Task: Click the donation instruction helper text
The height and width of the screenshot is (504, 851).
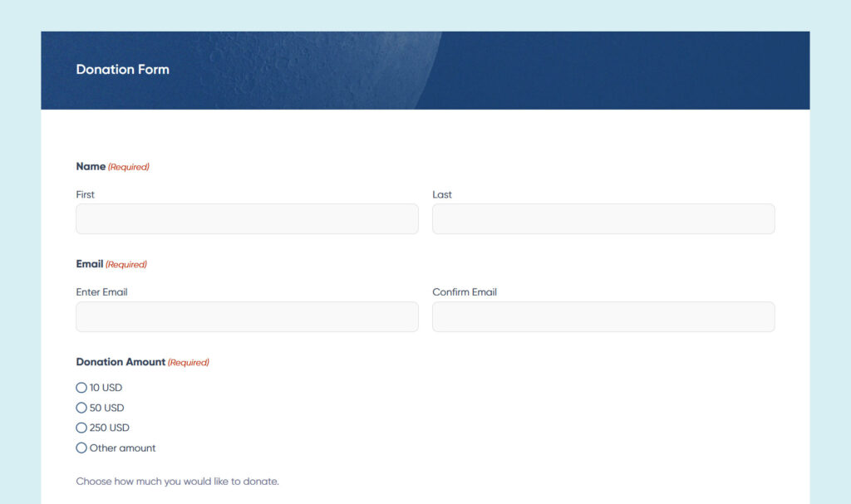Action: click(x=177, y=481)
